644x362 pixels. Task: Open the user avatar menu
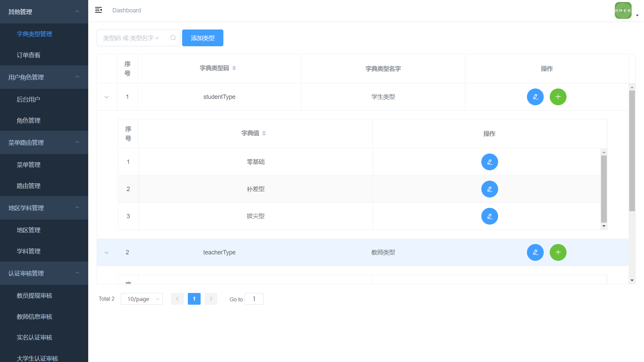coord(623,10)
